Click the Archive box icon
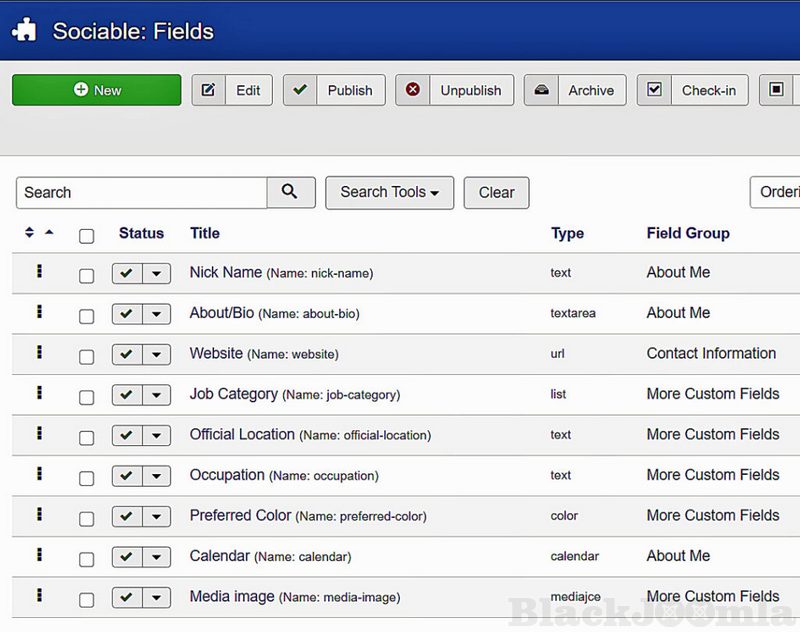 541,90
